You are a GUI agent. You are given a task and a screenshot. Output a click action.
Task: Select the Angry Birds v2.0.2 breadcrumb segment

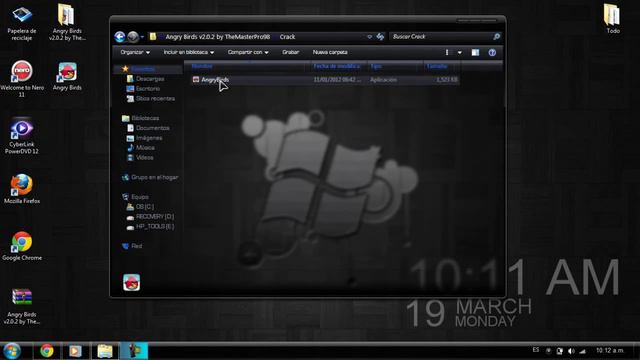(x=218, y=37)
